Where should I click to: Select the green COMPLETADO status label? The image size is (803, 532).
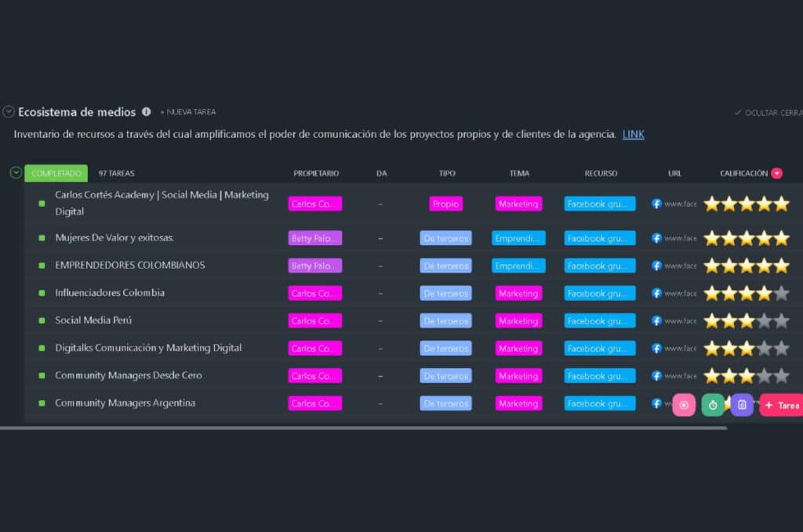(56, 173)
